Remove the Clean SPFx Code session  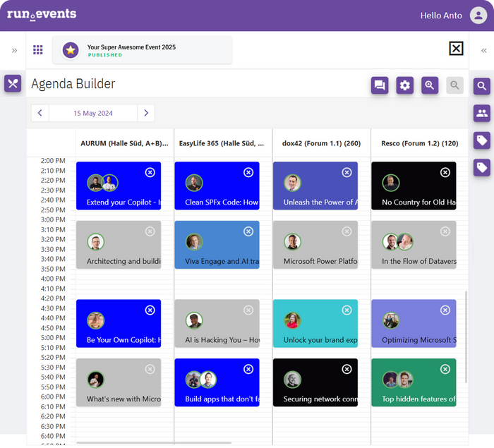(248, 172)
